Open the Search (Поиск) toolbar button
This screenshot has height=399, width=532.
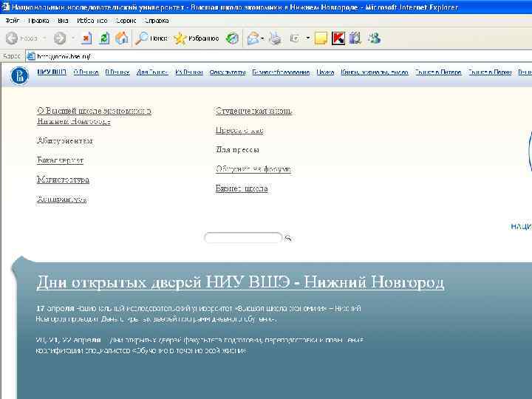(151, 38)
